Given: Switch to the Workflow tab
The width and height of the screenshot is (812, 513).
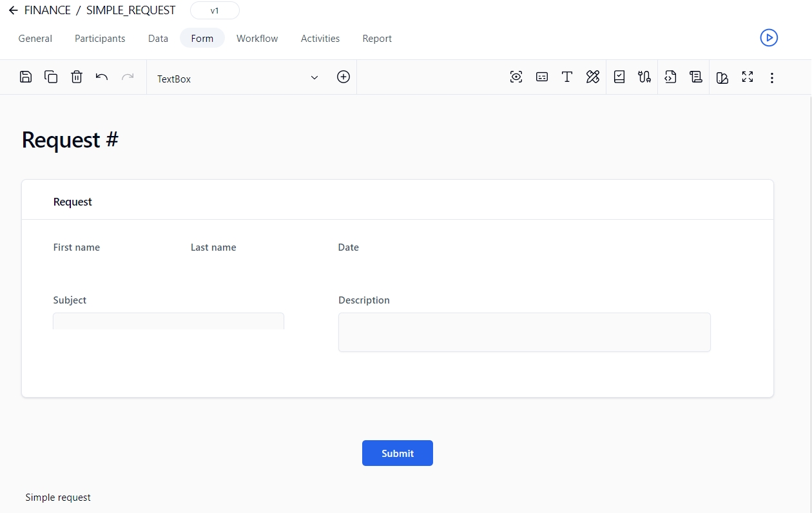Looking at the screenshot, I should [257, 39].
